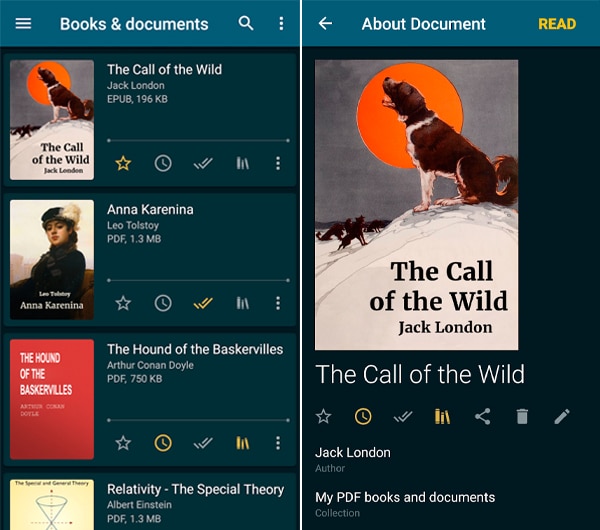The image size is (600, 530).
Task: Tap 'Jack London' author in book list
Action: point(136,85)
